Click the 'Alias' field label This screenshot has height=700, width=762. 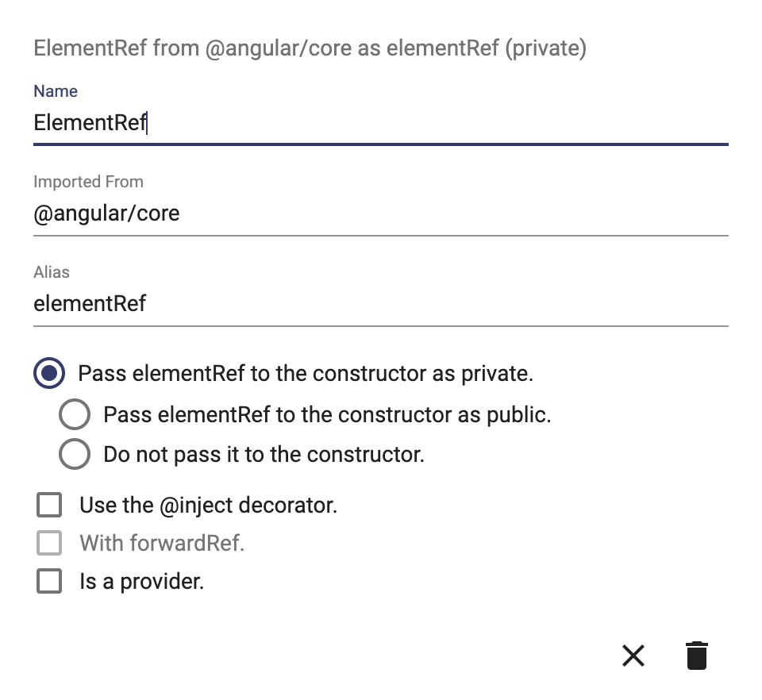(52, 272)
